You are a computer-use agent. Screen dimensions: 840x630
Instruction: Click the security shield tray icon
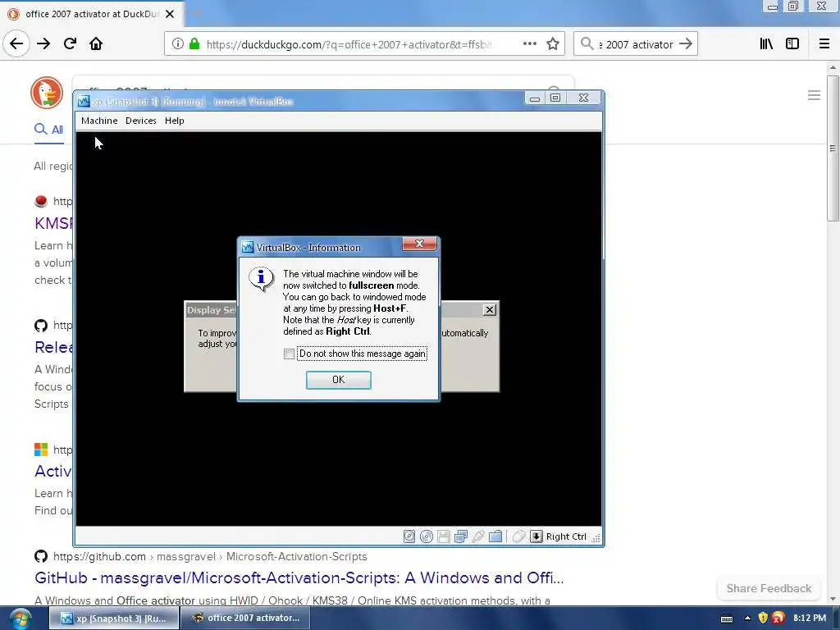pyautogui.click(x=763, y=619)
